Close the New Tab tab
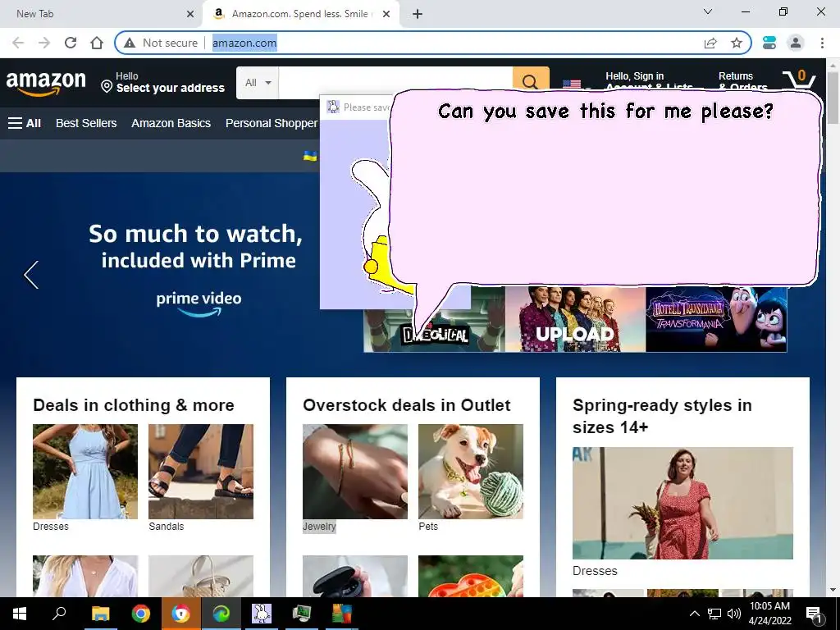 click(x=190, y=15)
